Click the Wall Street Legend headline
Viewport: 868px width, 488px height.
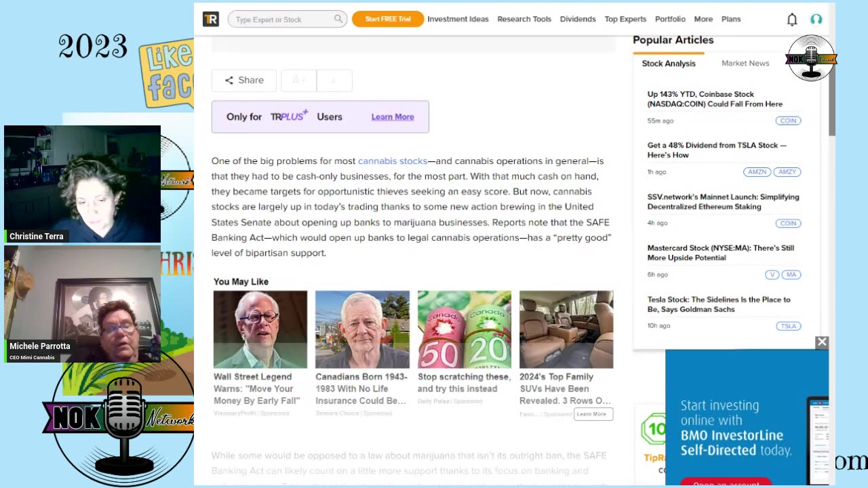point(257,388)
